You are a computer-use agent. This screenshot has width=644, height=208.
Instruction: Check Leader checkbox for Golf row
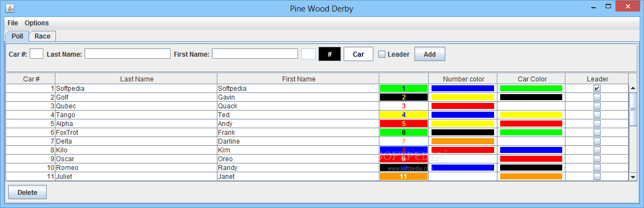pyautogui.click(x=597, y=97)
